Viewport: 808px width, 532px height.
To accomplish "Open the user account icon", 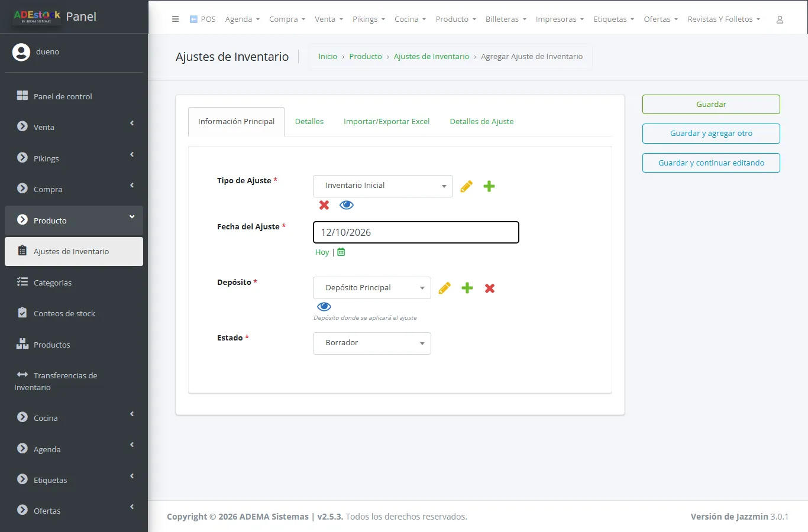I will [x=780, y=20].
